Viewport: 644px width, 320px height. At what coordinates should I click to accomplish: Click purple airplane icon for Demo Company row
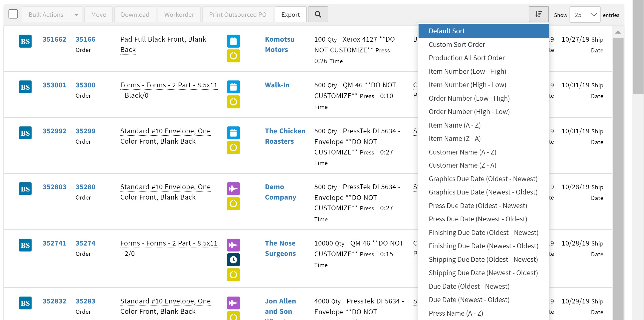tap(233, 189)
